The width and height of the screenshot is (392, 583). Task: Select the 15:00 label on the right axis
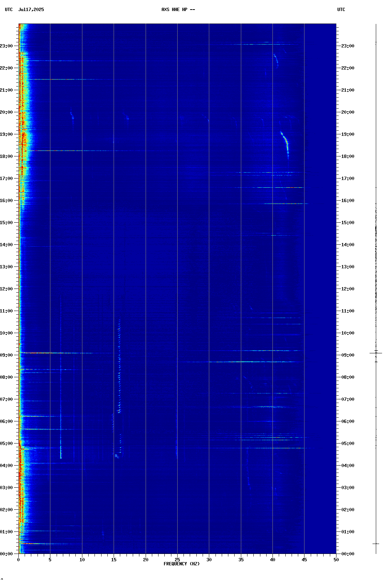pos(348,223)
